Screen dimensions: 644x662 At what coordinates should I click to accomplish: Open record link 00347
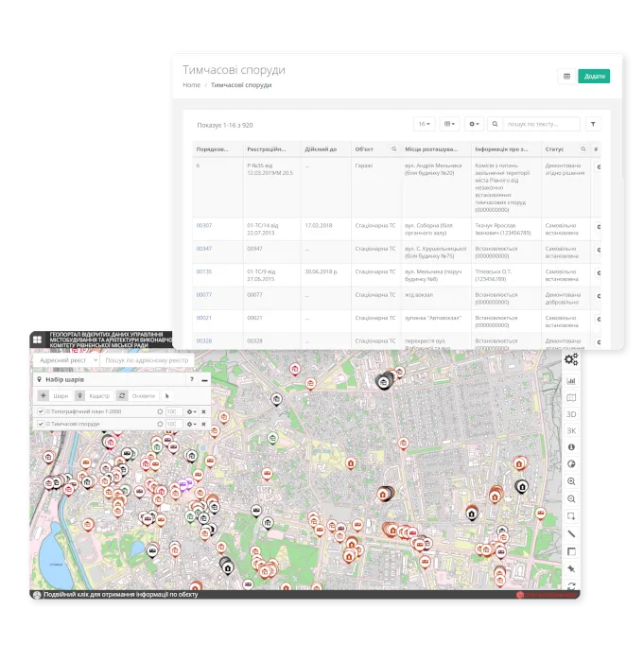coord(204,249)
